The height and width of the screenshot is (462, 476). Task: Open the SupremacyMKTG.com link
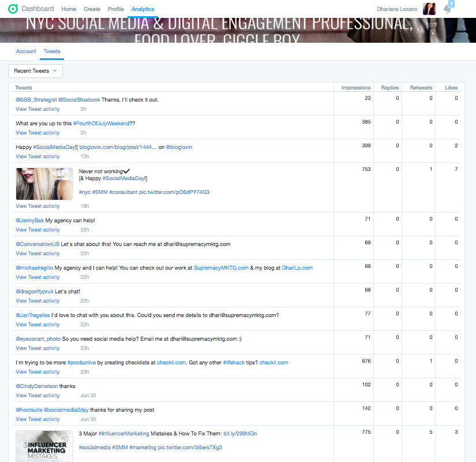(x=221, y=268)
